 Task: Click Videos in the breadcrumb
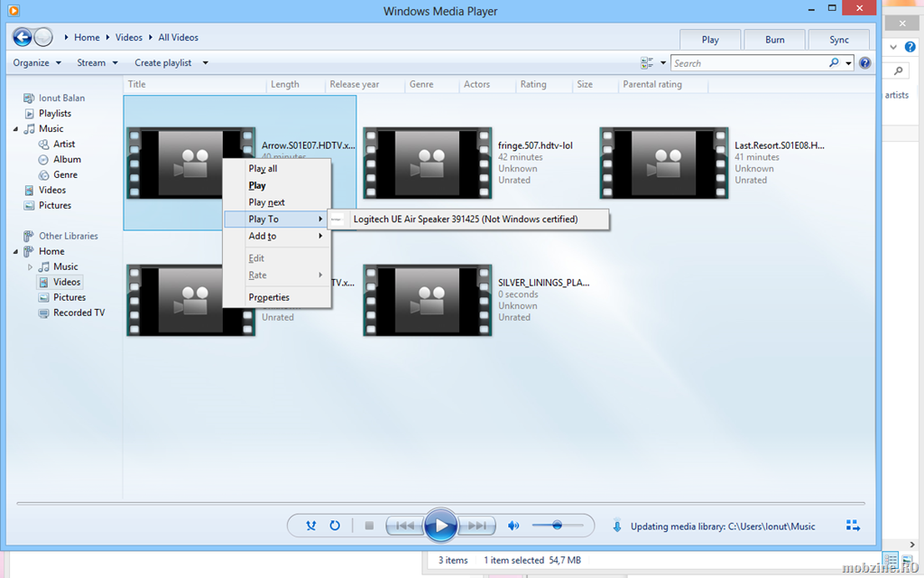(128, 37)
